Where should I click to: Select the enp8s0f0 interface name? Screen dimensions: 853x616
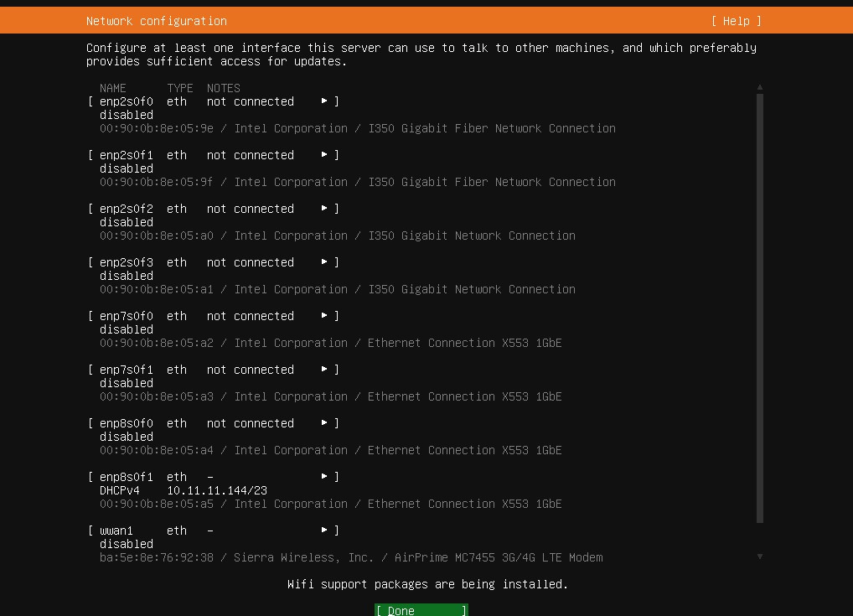[127, 423]
